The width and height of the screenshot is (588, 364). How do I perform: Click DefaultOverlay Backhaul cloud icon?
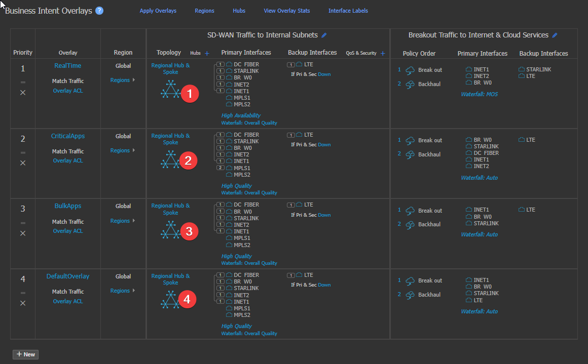410,295
